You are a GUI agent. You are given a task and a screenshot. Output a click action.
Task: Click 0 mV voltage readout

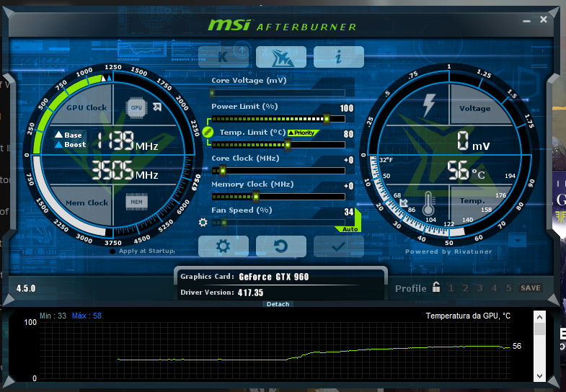pos(473,141)
